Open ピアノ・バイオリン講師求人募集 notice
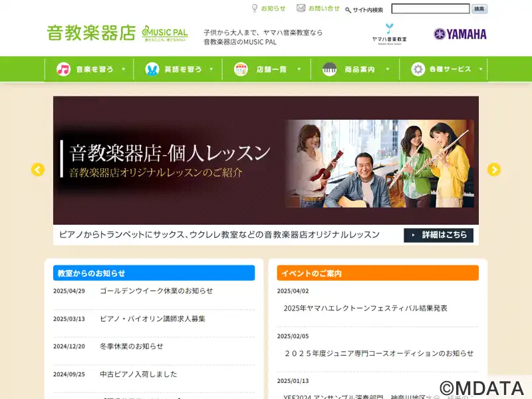The image size is (532, 399). (x=153, y=319)
